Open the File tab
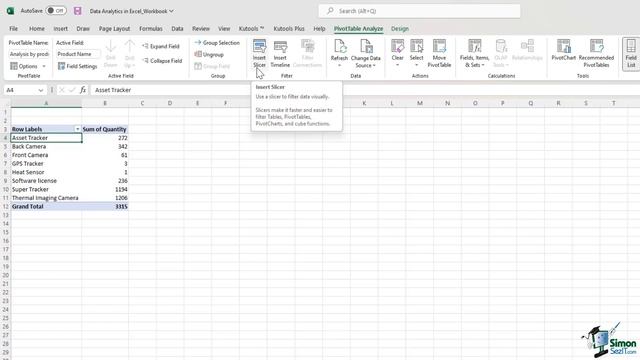This screenshot has height=360, width=640. 13,29
